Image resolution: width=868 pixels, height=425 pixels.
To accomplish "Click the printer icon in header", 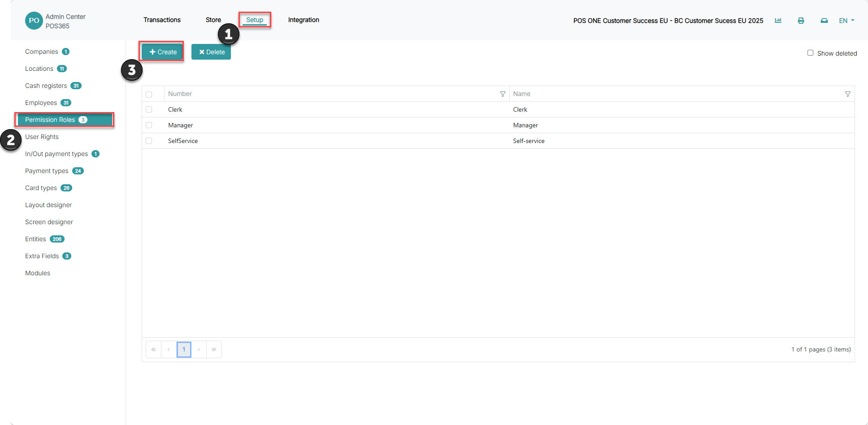I will point(801,21).
